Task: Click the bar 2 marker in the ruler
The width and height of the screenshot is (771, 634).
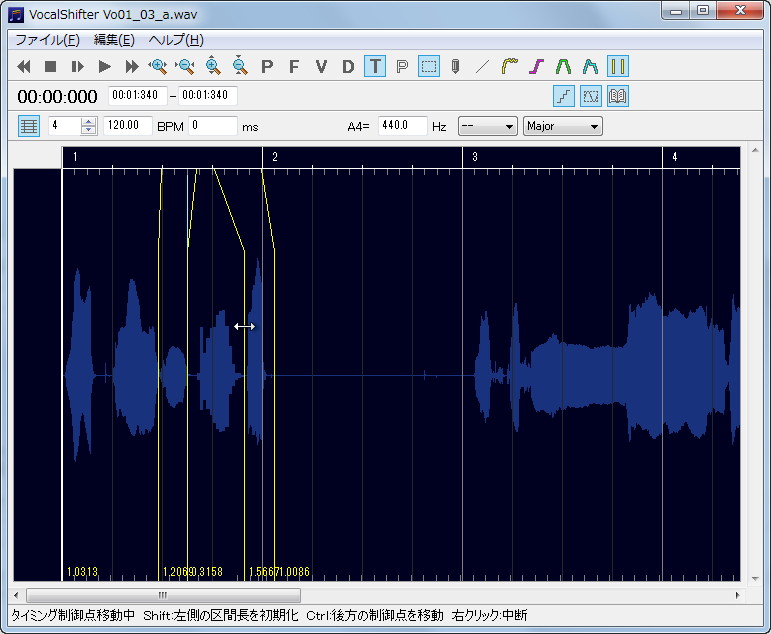Action: [x=274, y=157]
